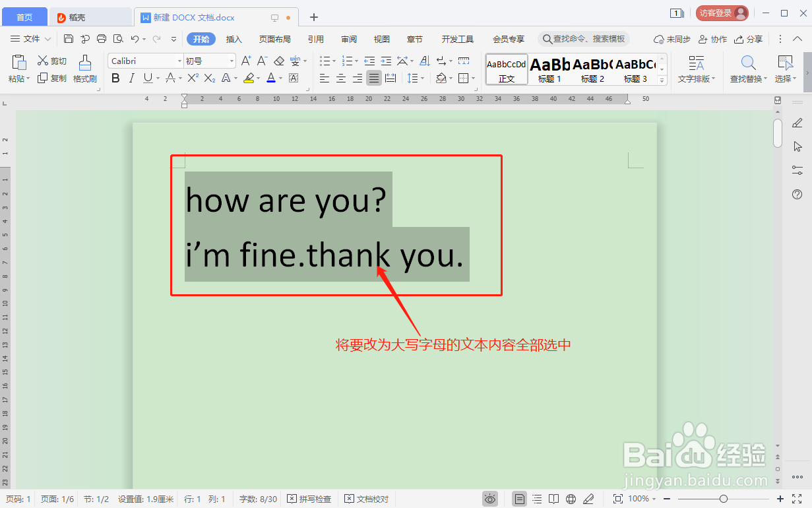This screenshot has width=812, height=508.
Task: Decrease font size with the A- icon
Action: click(x=262, y=61)
